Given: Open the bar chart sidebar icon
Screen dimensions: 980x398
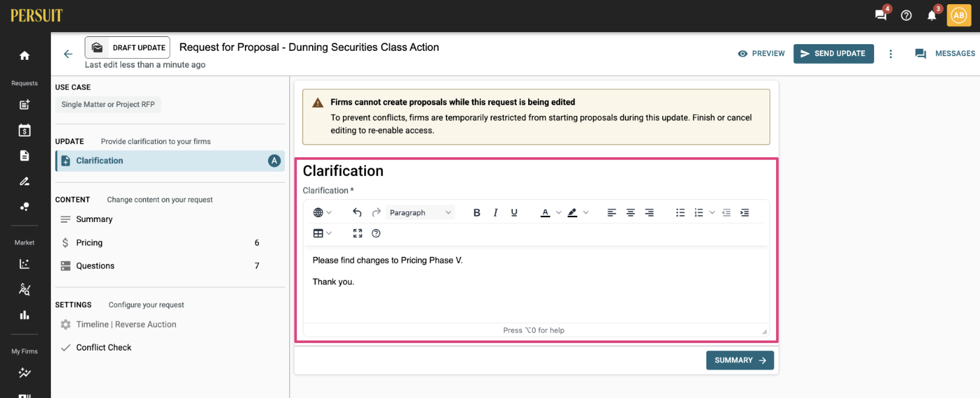Looking at the screenshot, I should (24, 315).
